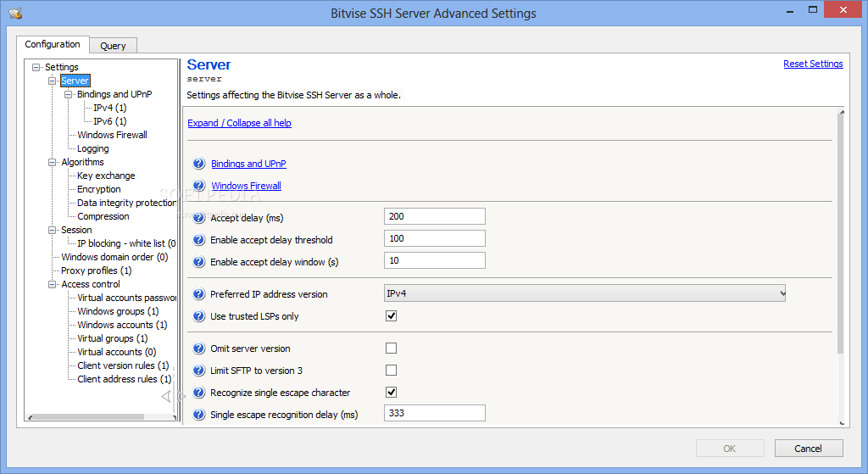The height and width of the screenshot is (474, 868).
Task: Select Data integrity protection tree item
Action: coord(127,203)
